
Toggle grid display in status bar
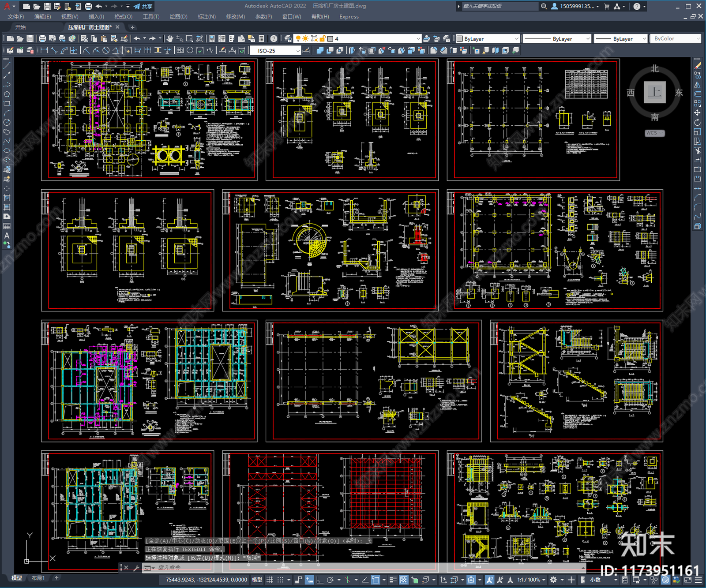(x=270, y=580)
